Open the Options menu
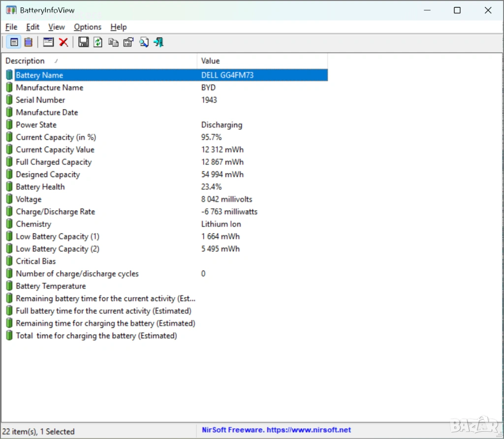This screenshot has height=439, width=504. (88, 27)
